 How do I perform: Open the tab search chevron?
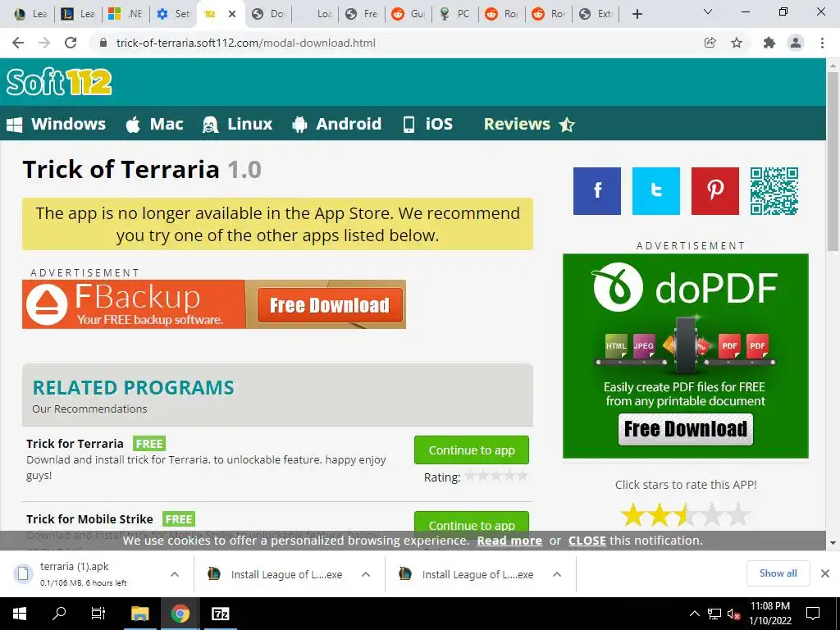708,11
